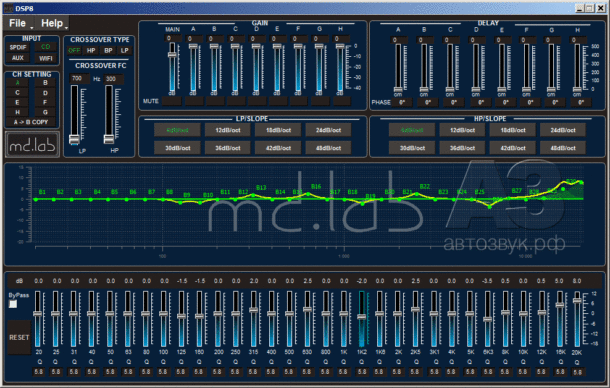Click the gain slider handle for channel H
Image resolution: width=610 pixels, height=388 pixels.
click(340, 47)
